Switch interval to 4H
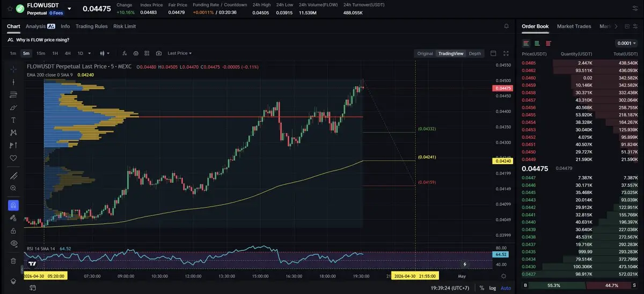Screen dimensions: 644x294 [x=68, y=53]
